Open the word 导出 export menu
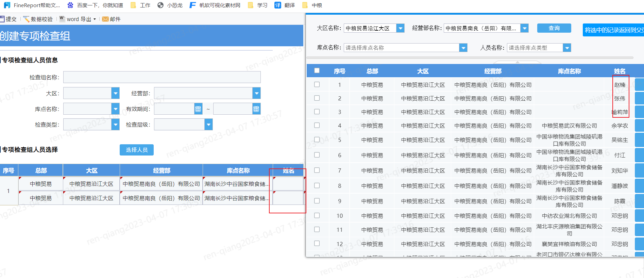Image resolution: width=644 pixels, height=278 pixels. (78, 19)
